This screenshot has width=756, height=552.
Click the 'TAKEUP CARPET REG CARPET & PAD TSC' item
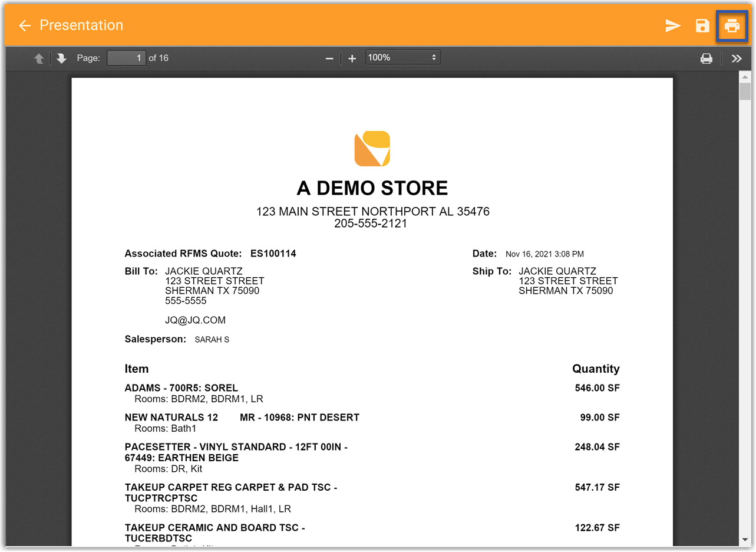pyautogui.click(x=231, y=493)
